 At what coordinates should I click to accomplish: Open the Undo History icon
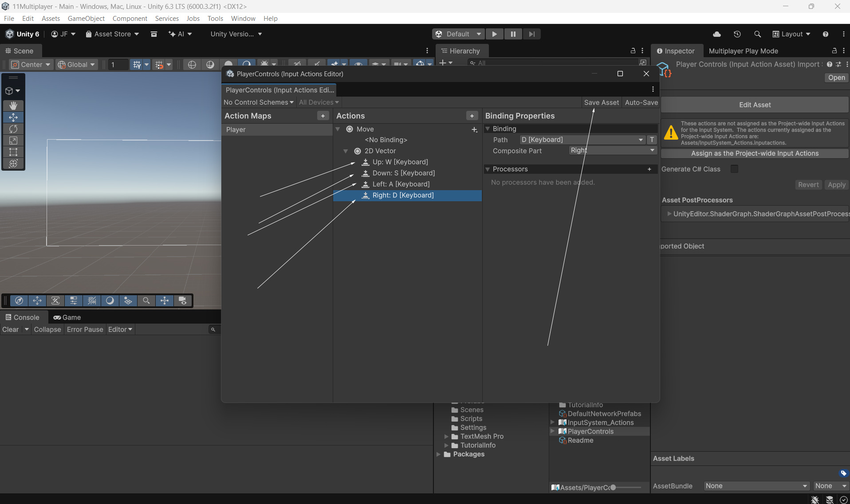(737, 34)
